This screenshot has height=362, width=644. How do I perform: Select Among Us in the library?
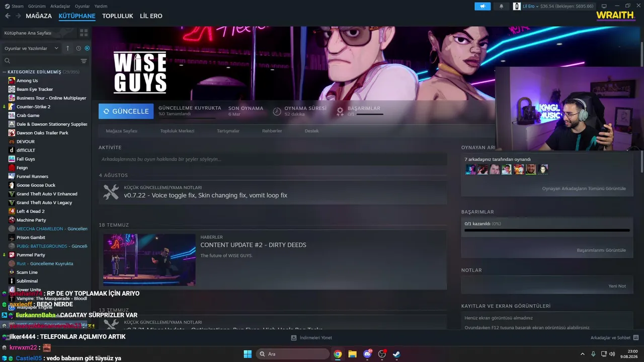[x=27, y=80]
